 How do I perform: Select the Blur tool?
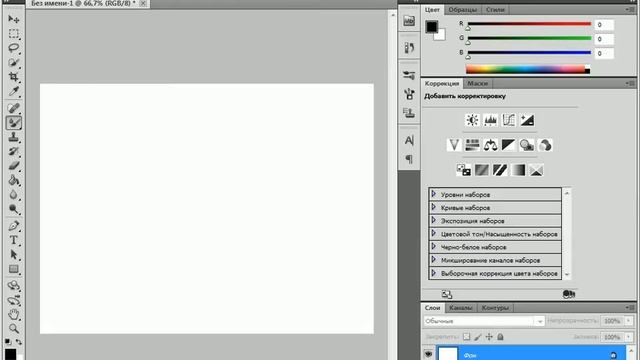pyautogui.click(x=13, y=195)
